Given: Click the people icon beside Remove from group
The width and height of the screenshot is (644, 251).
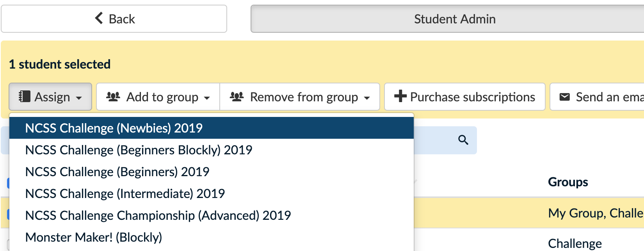Looking at the screenshot, I should (x=237, y=96).
